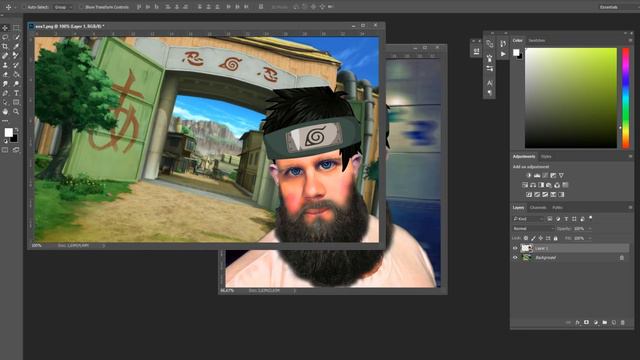
Task: Toggle the Auto-Select checkbox
Action: (24, 7)
